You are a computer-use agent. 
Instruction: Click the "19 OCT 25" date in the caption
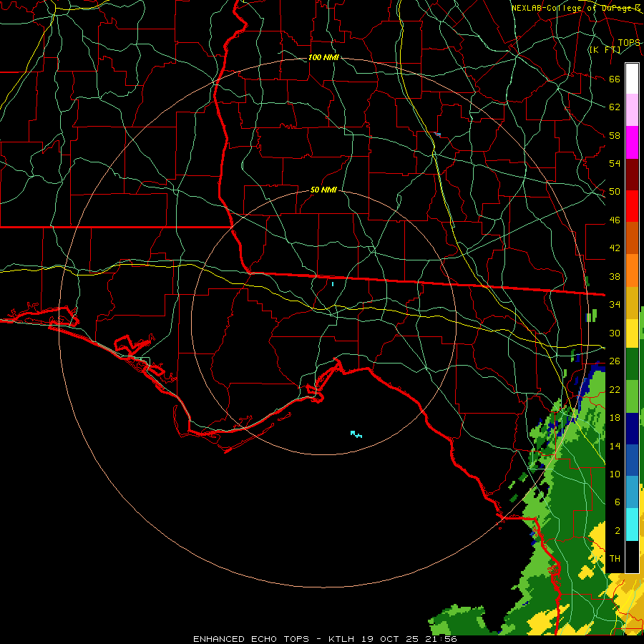[390, 639]
